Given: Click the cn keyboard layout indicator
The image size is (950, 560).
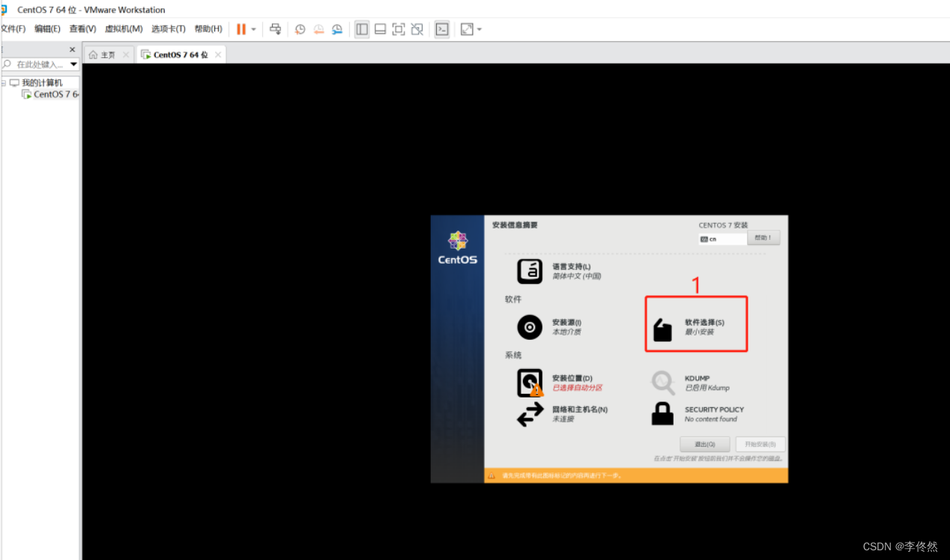Looking at the screenshot, I should pyautogui.click(x=723, y=240).
